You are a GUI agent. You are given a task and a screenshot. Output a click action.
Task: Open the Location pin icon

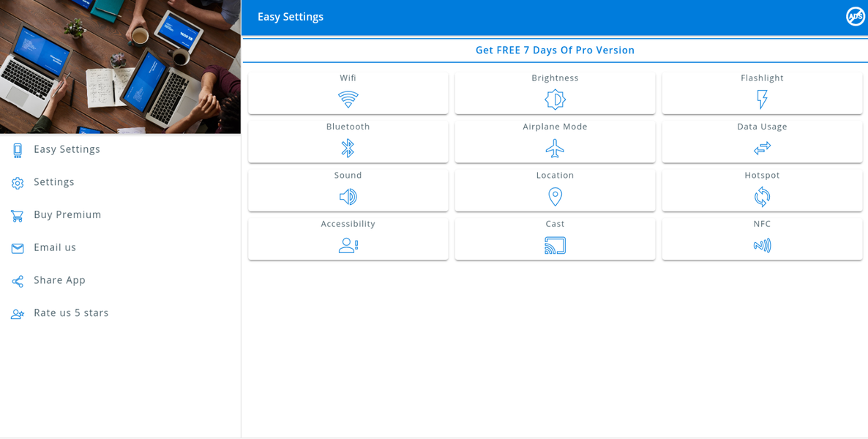tap(555, 197)
